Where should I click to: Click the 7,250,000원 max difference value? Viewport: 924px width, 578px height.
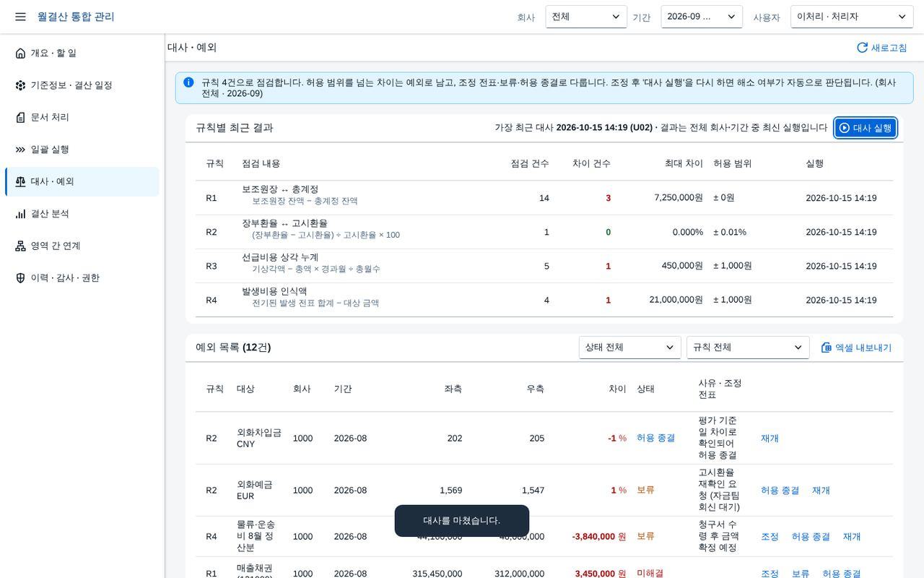tap(679, 198)
